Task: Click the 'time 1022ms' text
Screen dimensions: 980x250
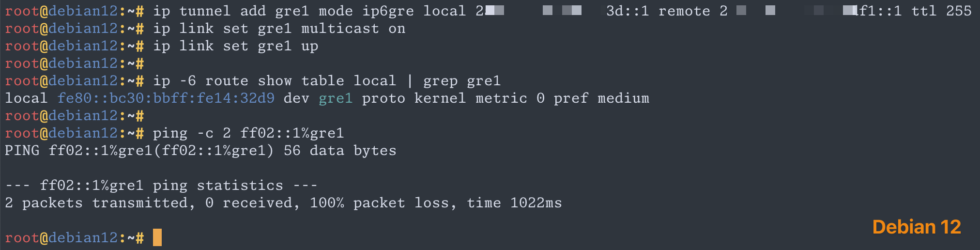Action: click(514, 203)
